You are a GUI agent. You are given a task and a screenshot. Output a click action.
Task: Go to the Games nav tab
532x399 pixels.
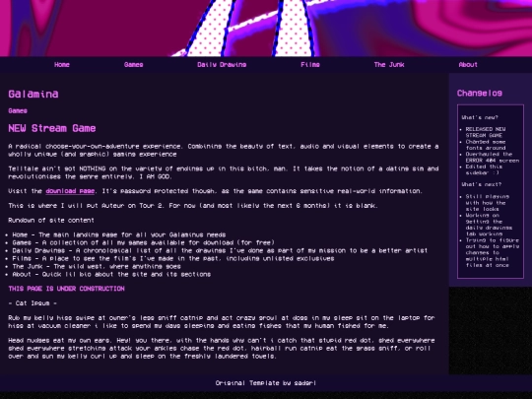pyautogui.click(x=133, y=64)
